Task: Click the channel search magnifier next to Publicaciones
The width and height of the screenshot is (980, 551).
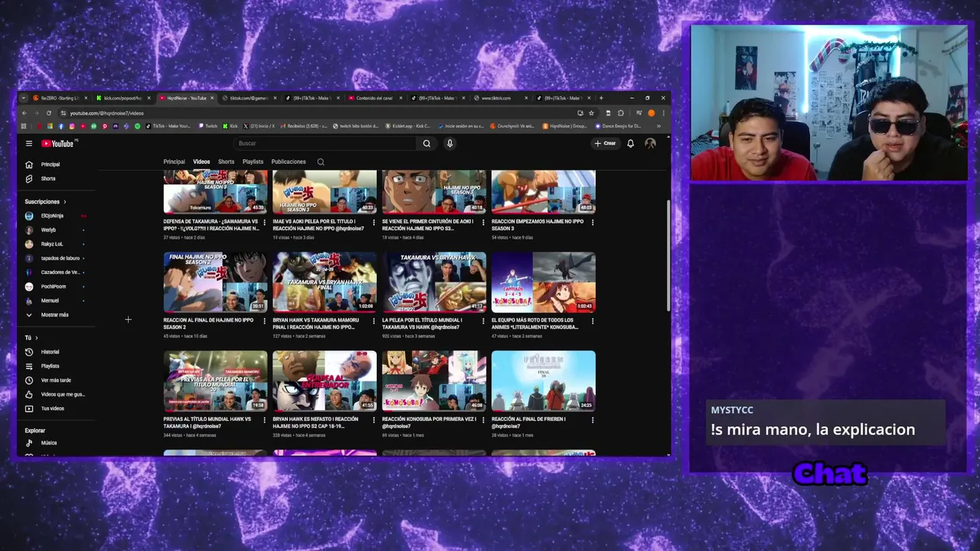Action: (x=321, y=161)
